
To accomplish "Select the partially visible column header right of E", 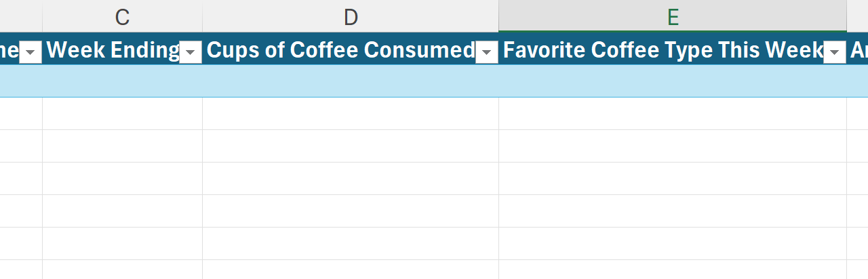I will 858,17.
